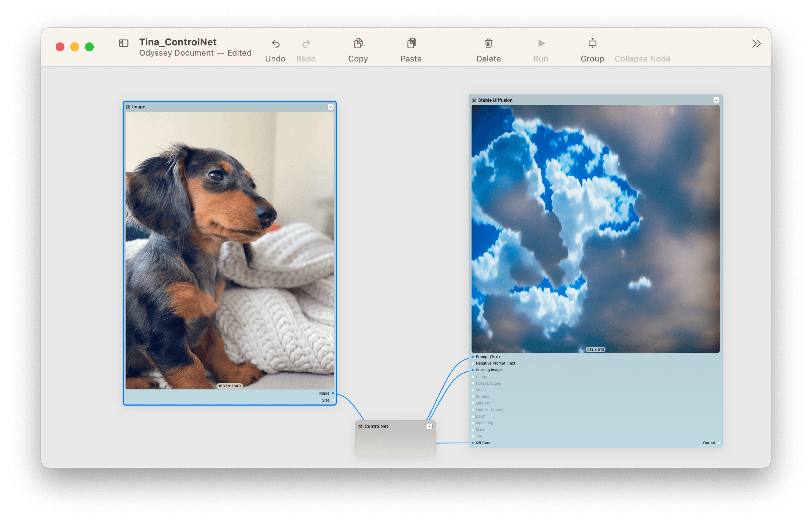Click the Output button on Stable Diffusion
This screenshot has width=812, height=522.
[719, 443]
